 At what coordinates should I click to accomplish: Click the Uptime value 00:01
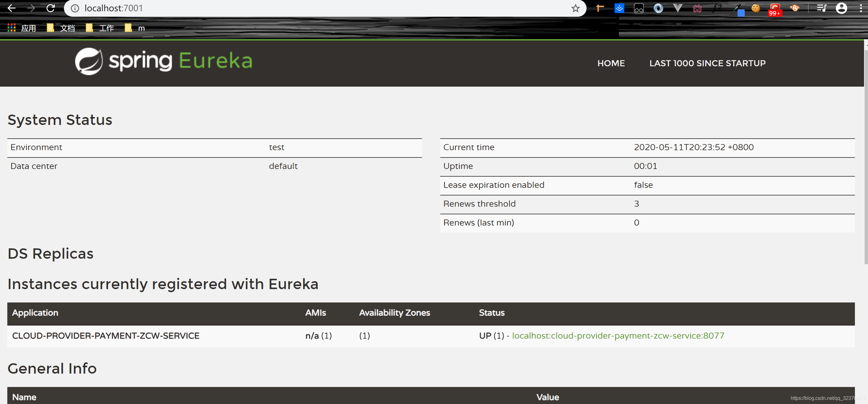(645, 166)
